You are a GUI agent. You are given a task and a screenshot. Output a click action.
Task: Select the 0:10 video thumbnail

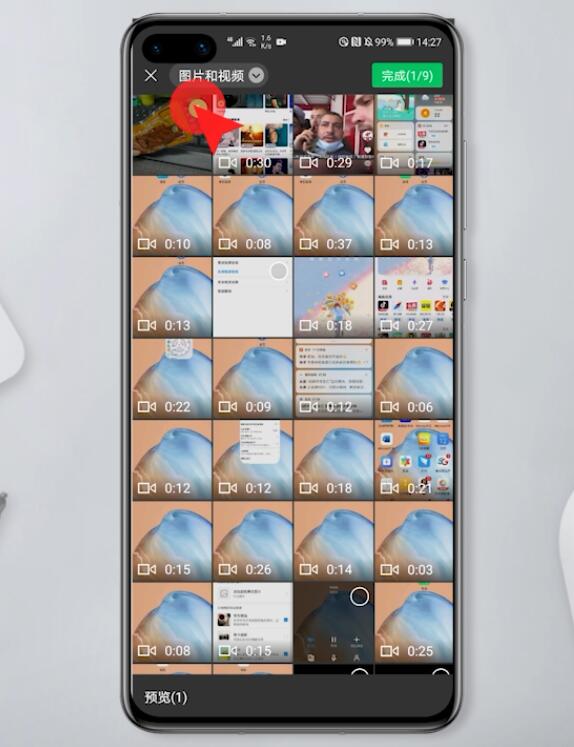point(172,216)
